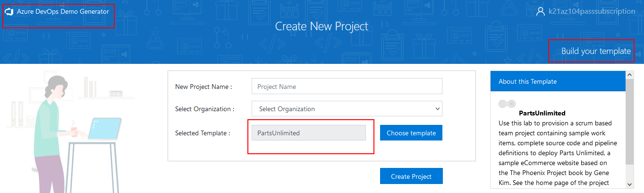Open the Build your template link
This screenshot has height=193, width=644.
[596, 51]
